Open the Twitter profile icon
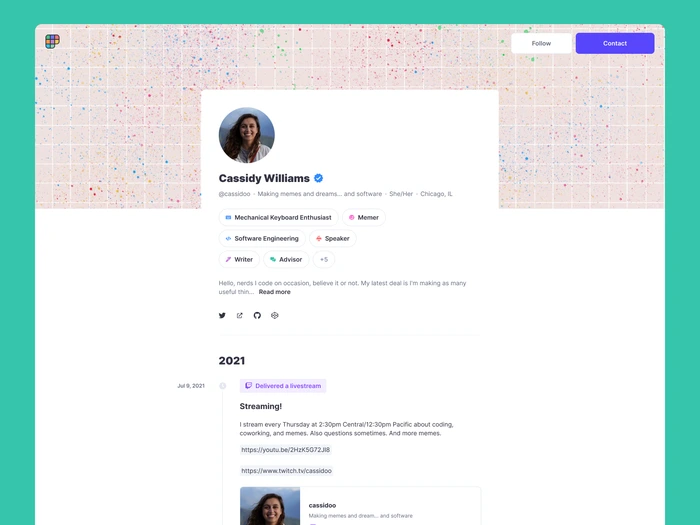Image resolution: width=700 pixels, height=525 pixels. [x=222, y=316]
